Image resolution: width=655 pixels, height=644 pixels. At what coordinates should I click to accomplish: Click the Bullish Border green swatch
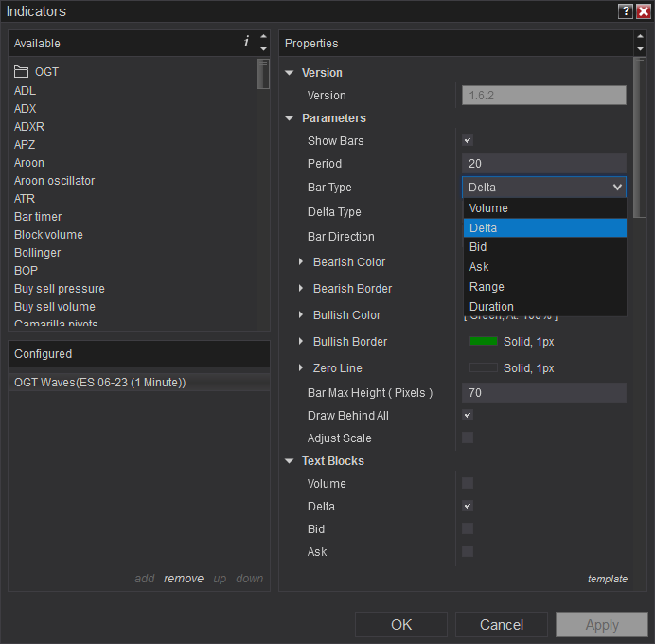[484, 342]
